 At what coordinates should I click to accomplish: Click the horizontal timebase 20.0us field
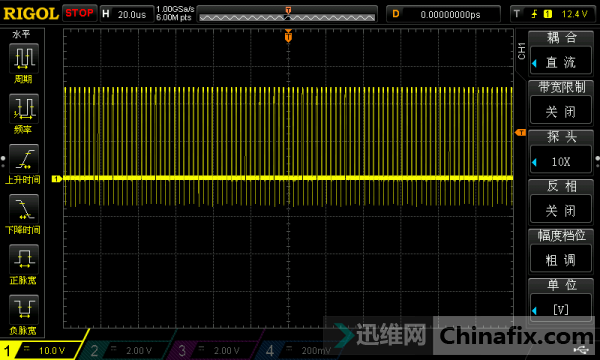pos(132,15)
